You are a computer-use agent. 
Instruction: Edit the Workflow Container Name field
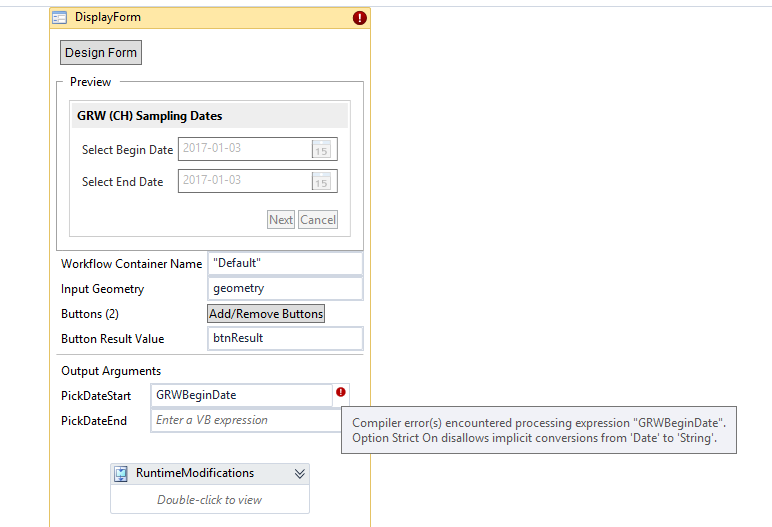[x=286, y=264]
